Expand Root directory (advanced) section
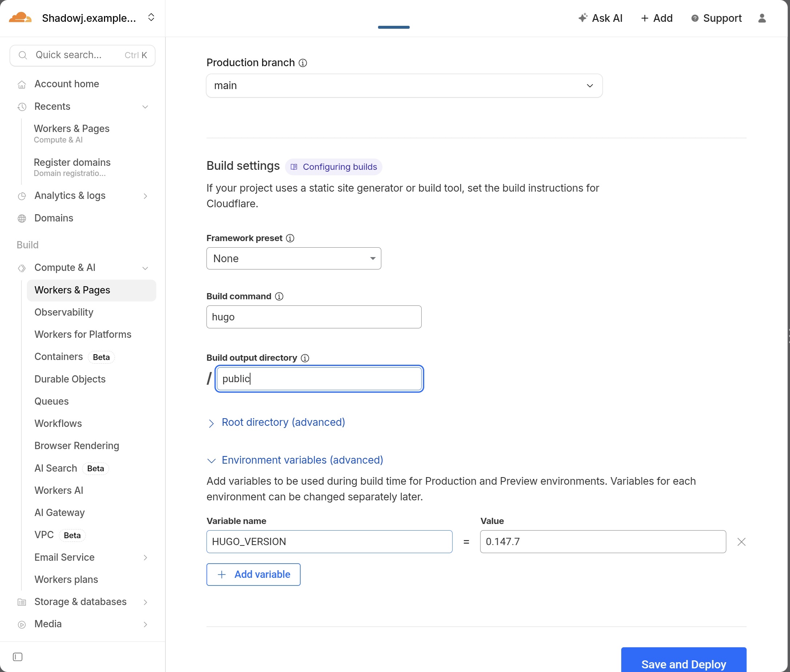Viewport: 790px width, 672px height. point(283,423)
